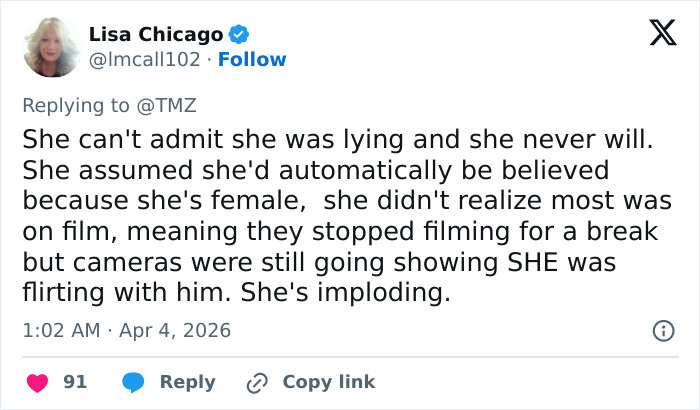
Task: Click the Copy link text
Action: tap(329, 382)
